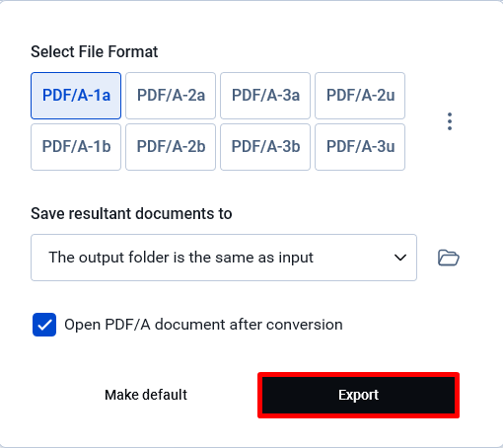This screenshot has height=448, width=503.
Task: Click 'The output folder is the same as input' text
Action: (180, 258)
